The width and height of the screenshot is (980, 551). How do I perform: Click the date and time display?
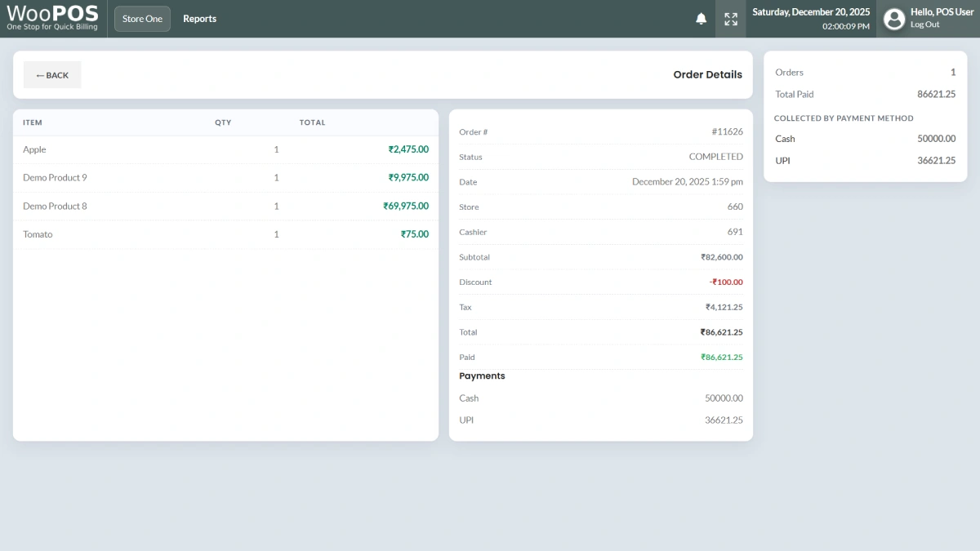(x=811, y=19)
